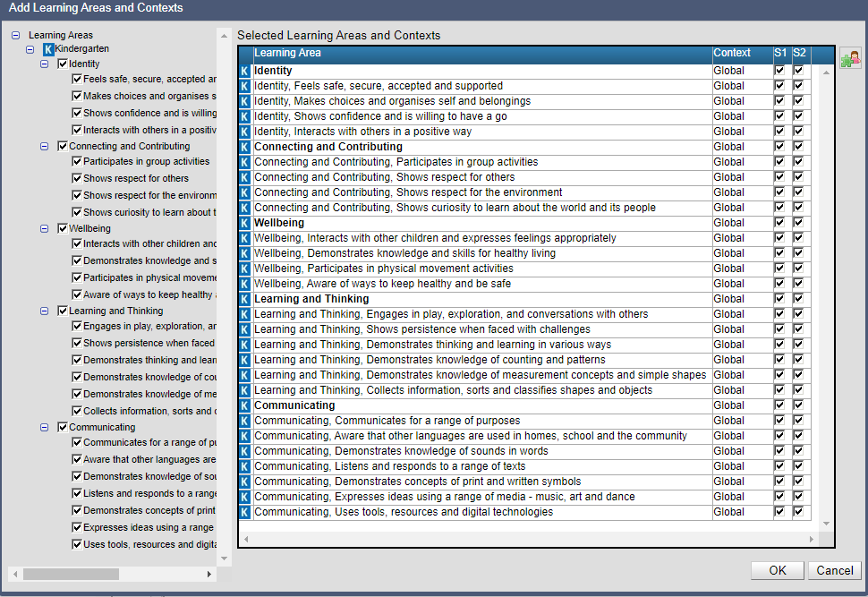Sort by the Learning Area column header
Image resolution: width=868 pixels, height=597 pixels.
pos(481,54)
